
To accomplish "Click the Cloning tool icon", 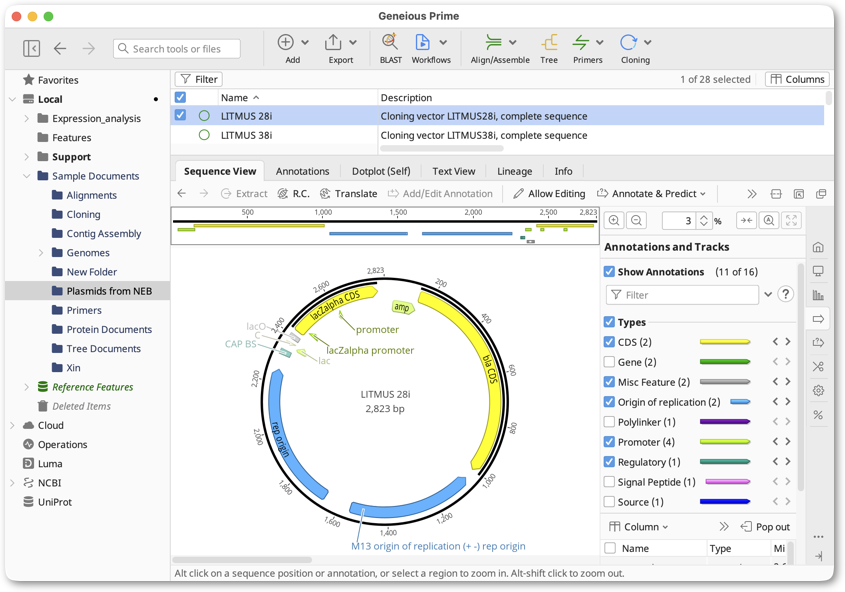I will (x=628, y=42).
